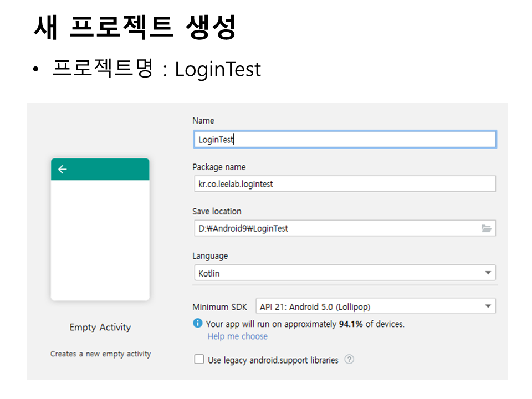Open the Help me choose link

pos(237,336)
